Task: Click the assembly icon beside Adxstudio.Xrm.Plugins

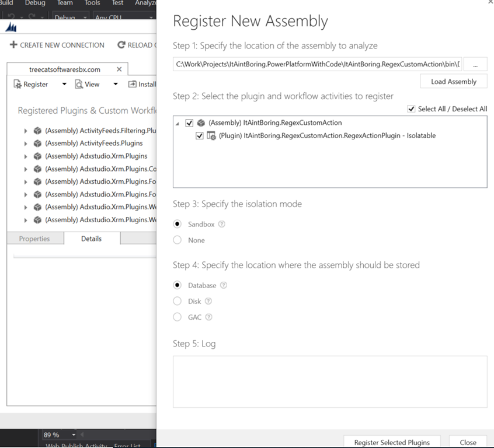Action: click(37, 156)
